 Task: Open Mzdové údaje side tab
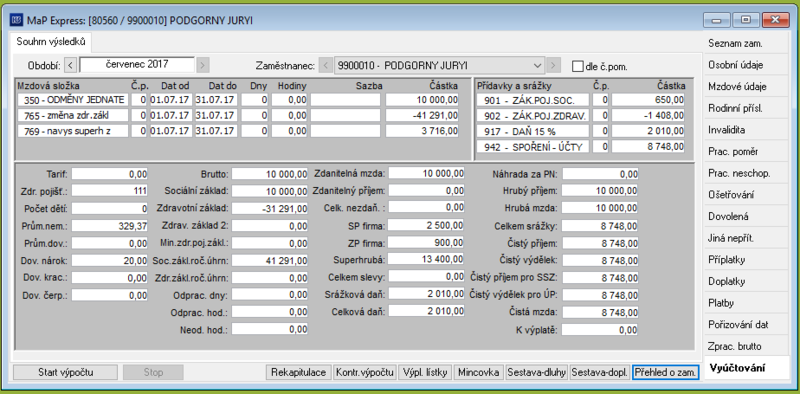click(x=746, y=87)
